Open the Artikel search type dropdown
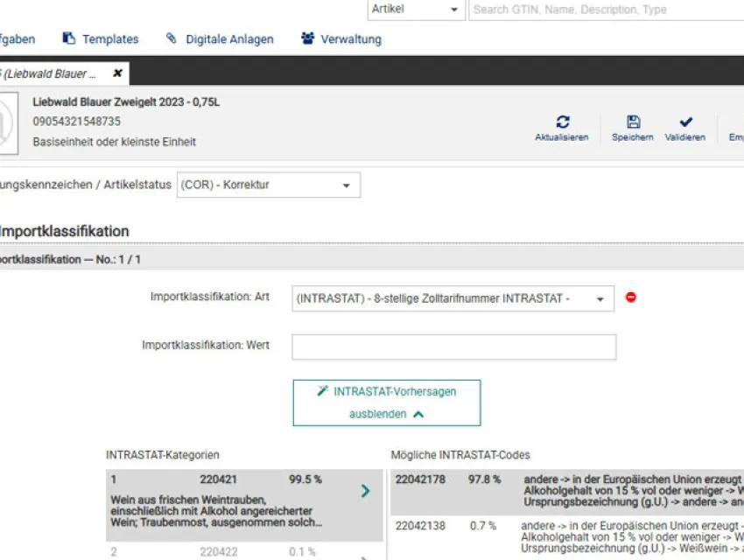This screenshot has width=744, height=560. (456, 10)
